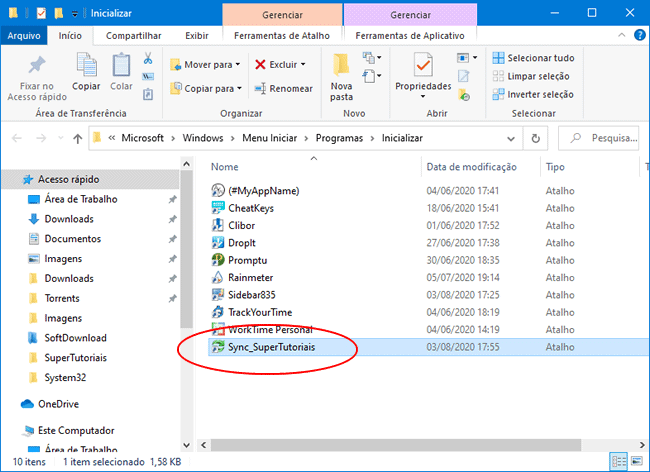The height and width of the screenshot is (472, 650).
Task: Click the Nova pasta folder icon
Action: (x=342, y=68)
